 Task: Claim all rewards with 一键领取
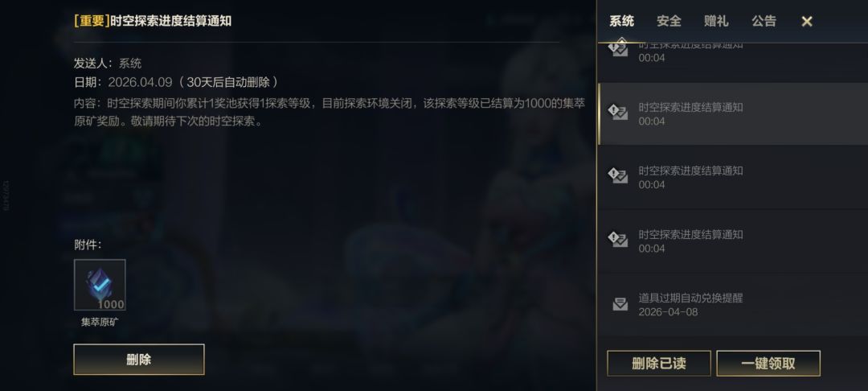pos(768,364)
